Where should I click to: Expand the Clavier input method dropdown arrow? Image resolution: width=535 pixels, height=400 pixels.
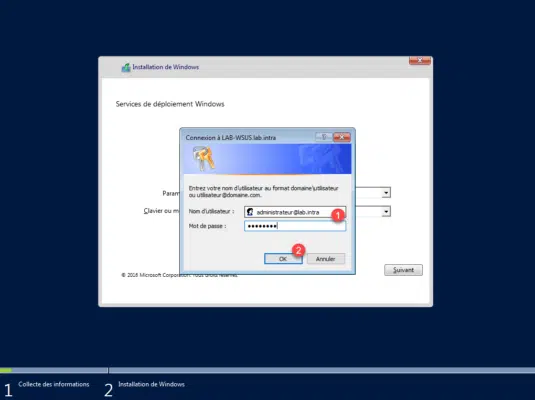pyautogui.click(x=386, y=212)
